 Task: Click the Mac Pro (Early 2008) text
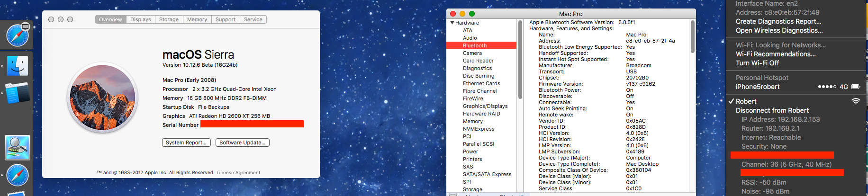[x=189, y=80]
